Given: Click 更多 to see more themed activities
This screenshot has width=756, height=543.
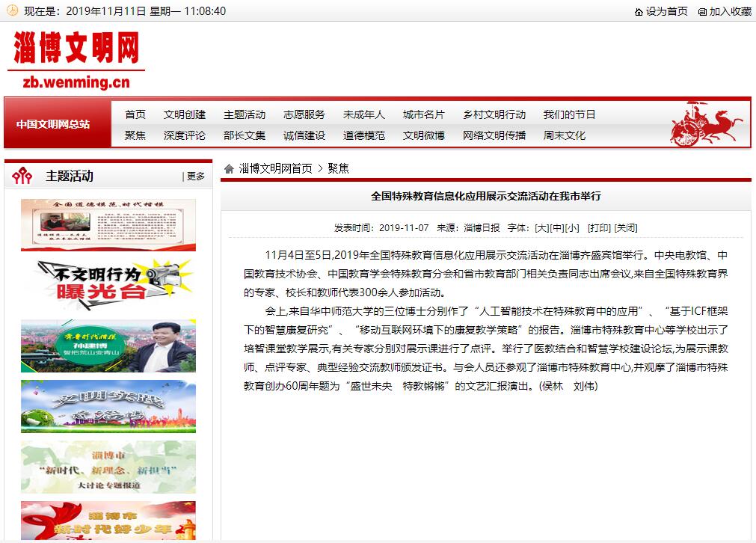Looking at the screenshot, I should pyautogui.click(x=197, y=174).
